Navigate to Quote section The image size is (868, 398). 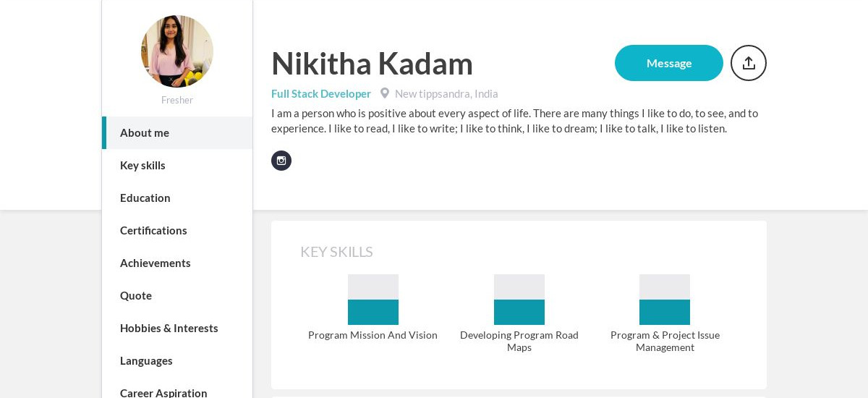[177, 295]
